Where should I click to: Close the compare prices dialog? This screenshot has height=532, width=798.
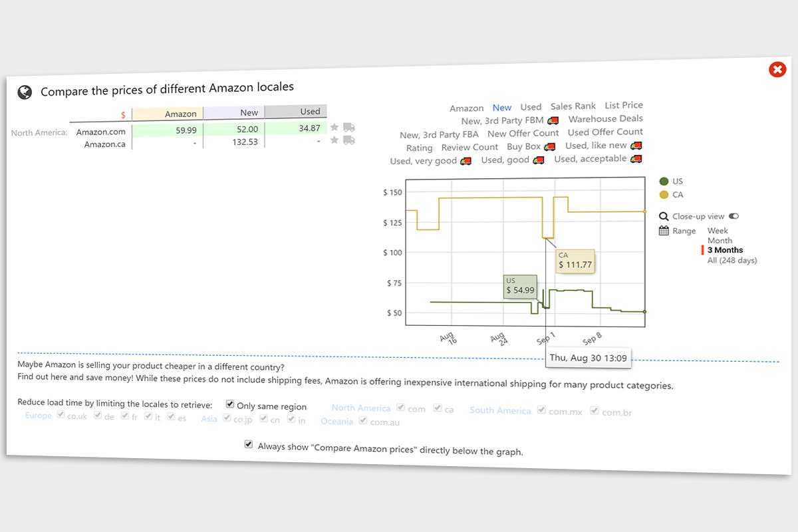(777, 69)
